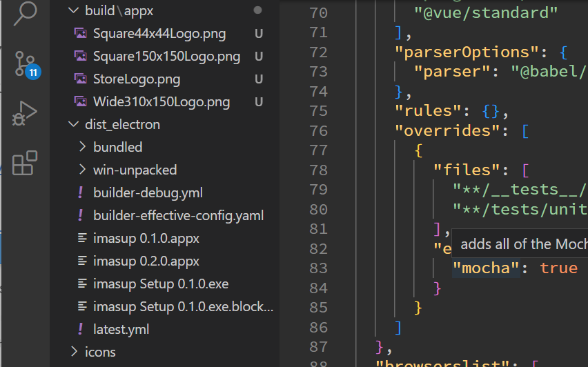Collapse the dist_electron folder
This screenshot has width=588, height=367.
coord(74,125)
